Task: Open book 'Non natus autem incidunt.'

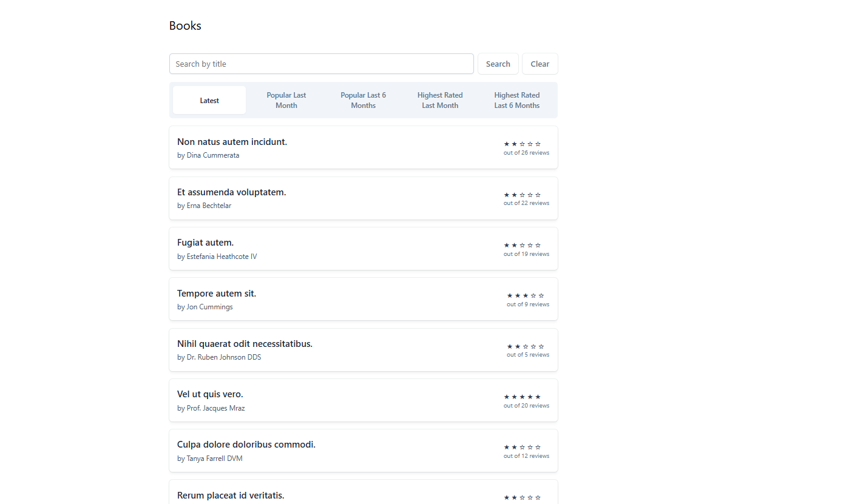Action: pyautogui.click(x=232, y=142)
